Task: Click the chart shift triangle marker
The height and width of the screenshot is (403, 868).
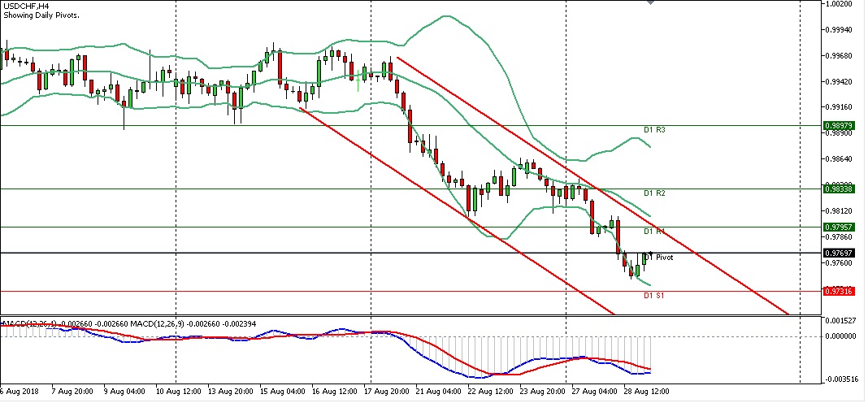Action: click(649, 4)
